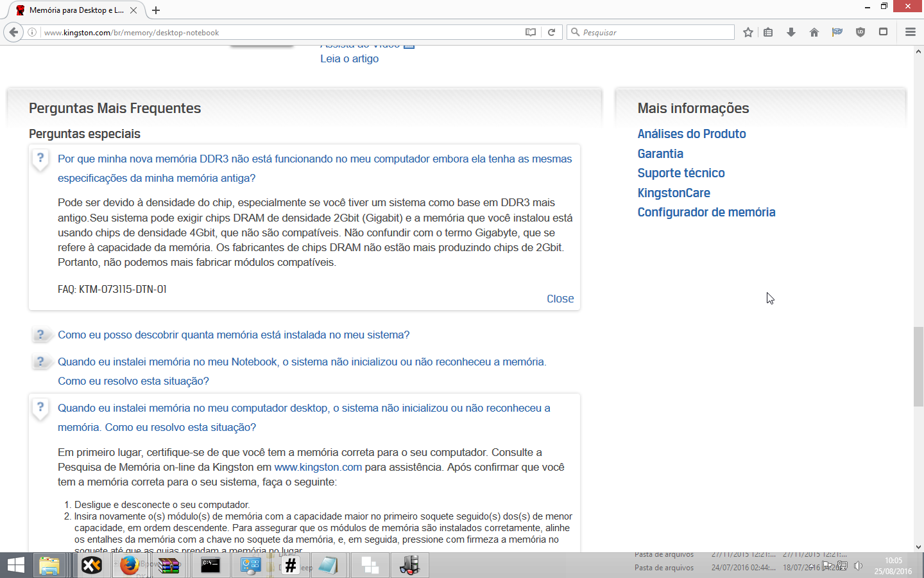Close the DDR3 answer panel

[x=560, y=299]
